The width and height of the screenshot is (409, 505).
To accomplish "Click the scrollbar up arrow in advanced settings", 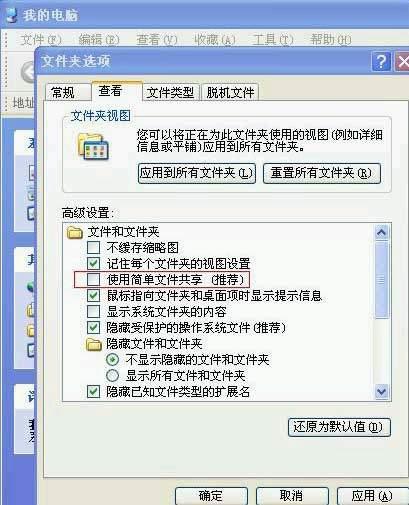I will tap(381, 232).
